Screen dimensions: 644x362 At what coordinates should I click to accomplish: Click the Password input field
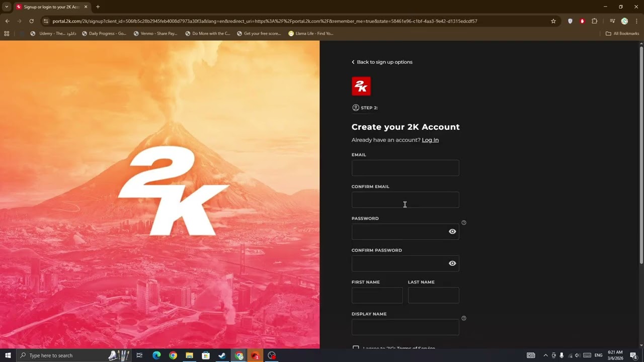[x=405, y=232]
